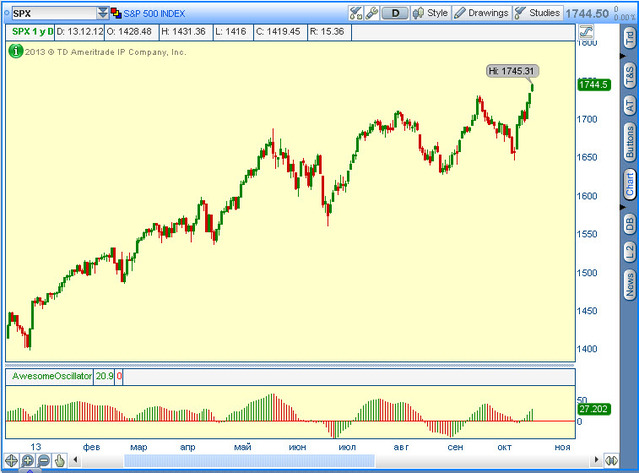Open the News sidebar tab
The height and width of the screenshot is (473, 639).
pos(630,284)
